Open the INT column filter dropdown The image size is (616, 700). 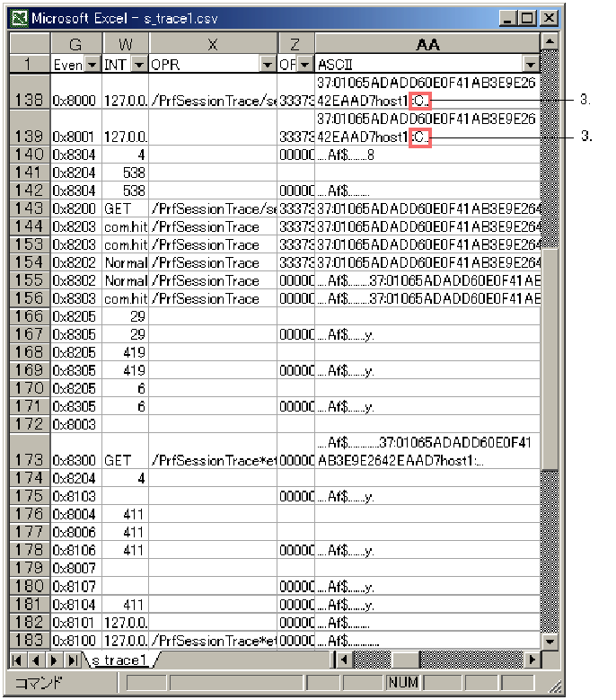point(138,65)
